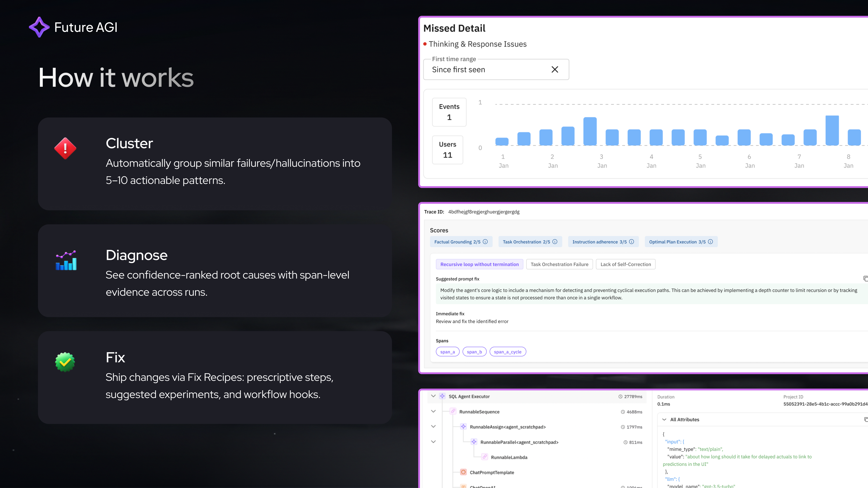Collapse the SQL Agent Executor tree row

[433, 396]
